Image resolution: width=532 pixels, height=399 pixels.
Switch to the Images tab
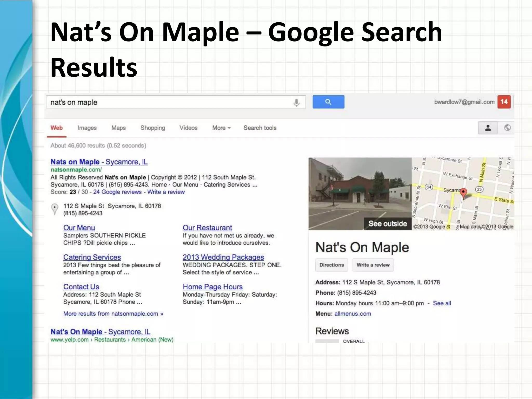(x=87, y=128)
